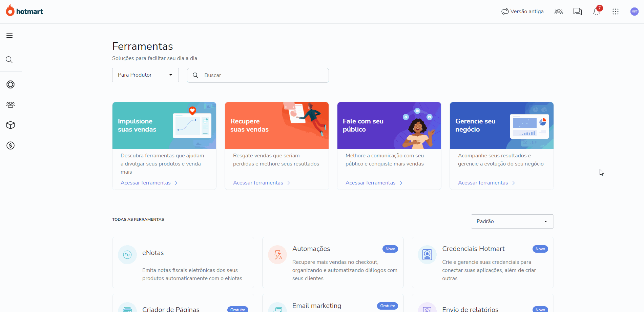
Task: Click the TODAS AS FERRAMENTAS section label
Action: click(138, 219)
